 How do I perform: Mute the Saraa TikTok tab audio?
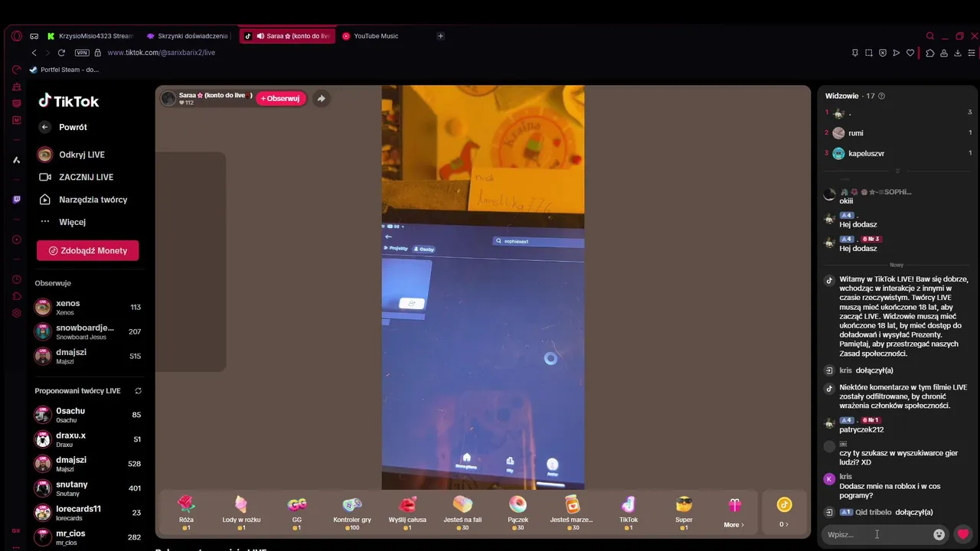coord(260,36)
